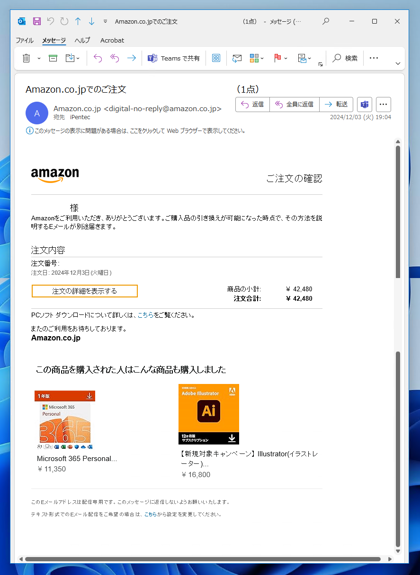Open more actions ellipsis in message header
The image size is (420, 575).
[x=383, y=105]
